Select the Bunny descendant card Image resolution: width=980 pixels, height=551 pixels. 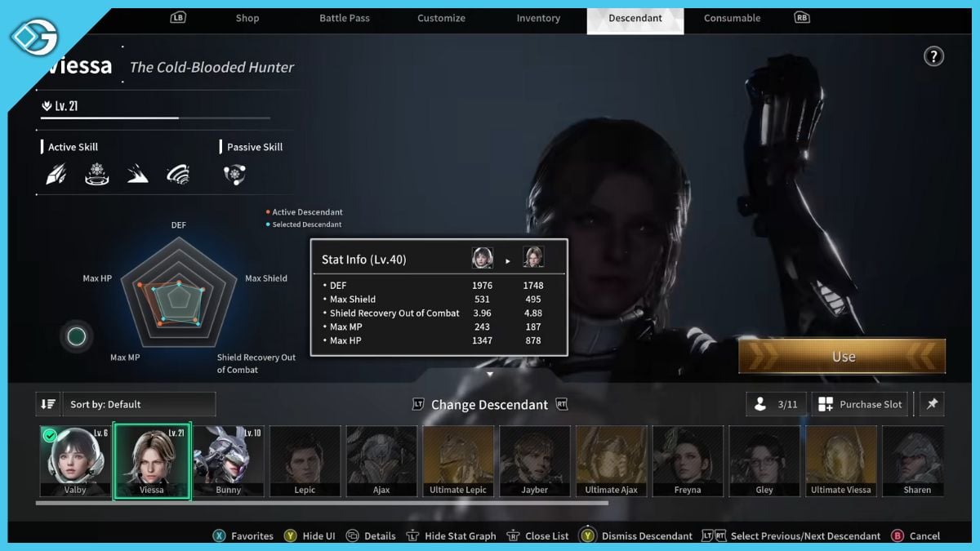coord(229,461)
